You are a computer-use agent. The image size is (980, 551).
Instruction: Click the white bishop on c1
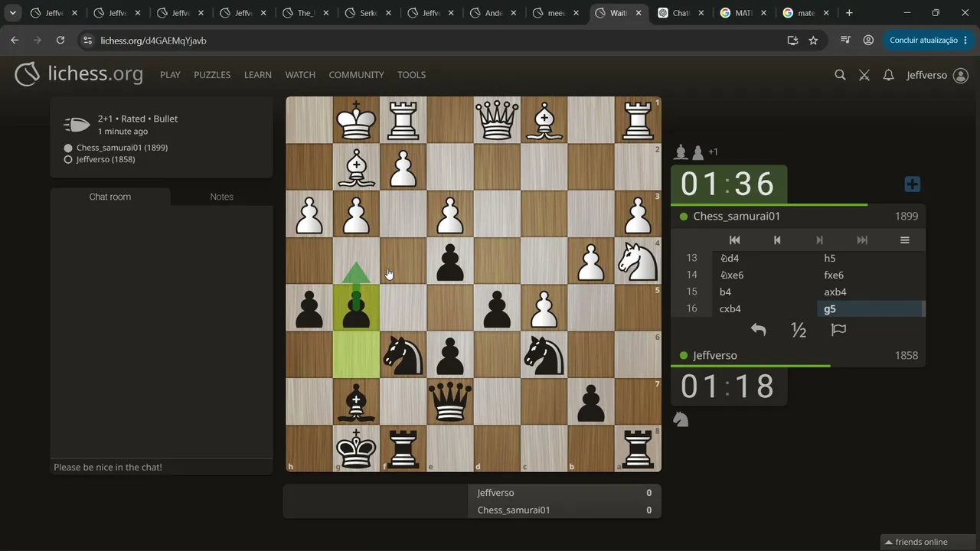(544, 120)
